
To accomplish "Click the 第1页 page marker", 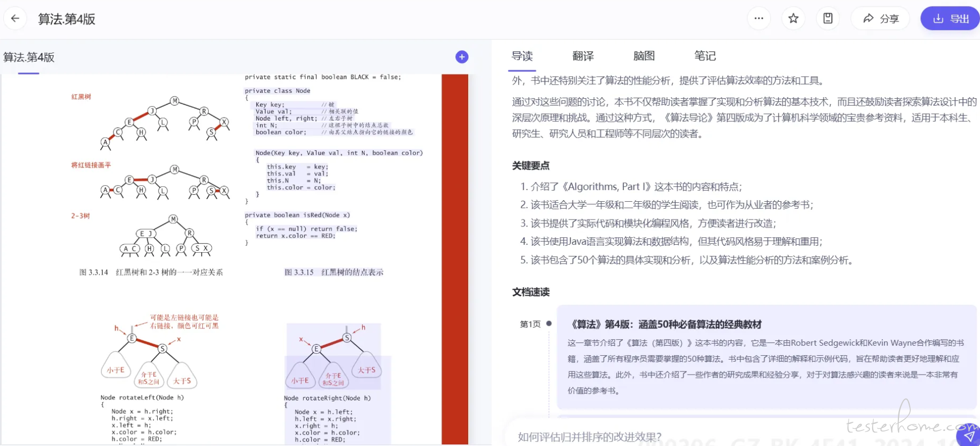I will point(530,324).
